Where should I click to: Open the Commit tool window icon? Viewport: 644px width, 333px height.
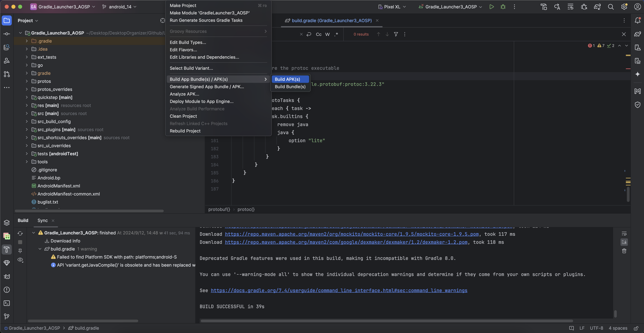click(7, 34)
